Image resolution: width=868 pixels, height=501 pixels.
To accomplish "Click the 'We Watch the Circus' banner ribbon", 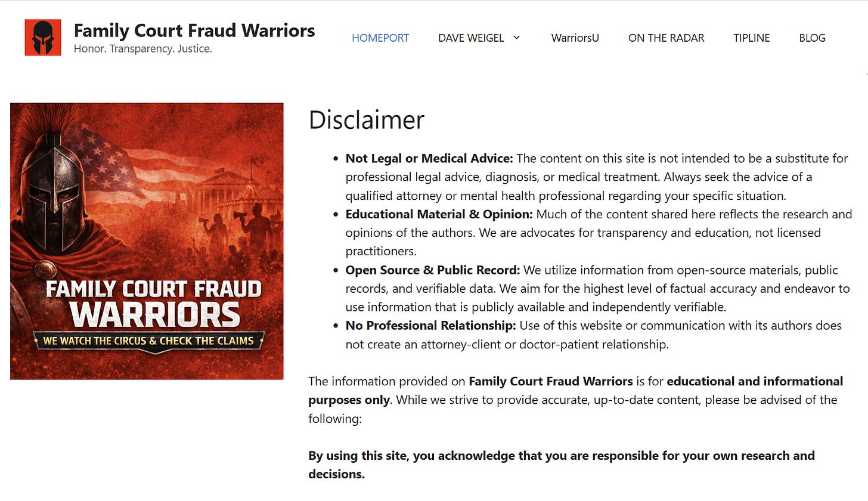I will coord(148,341).
